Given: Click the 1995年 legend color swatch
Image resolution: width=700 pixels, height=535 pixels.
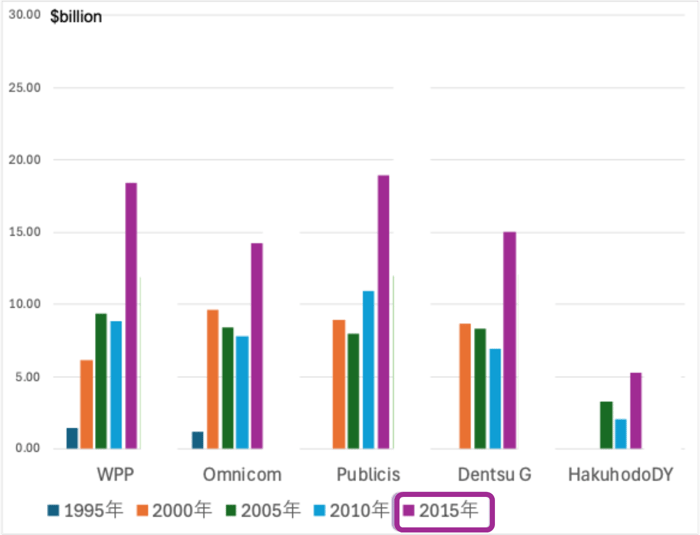Looking at the screenshot, I should pyautogui.click(x=53, y=510).
